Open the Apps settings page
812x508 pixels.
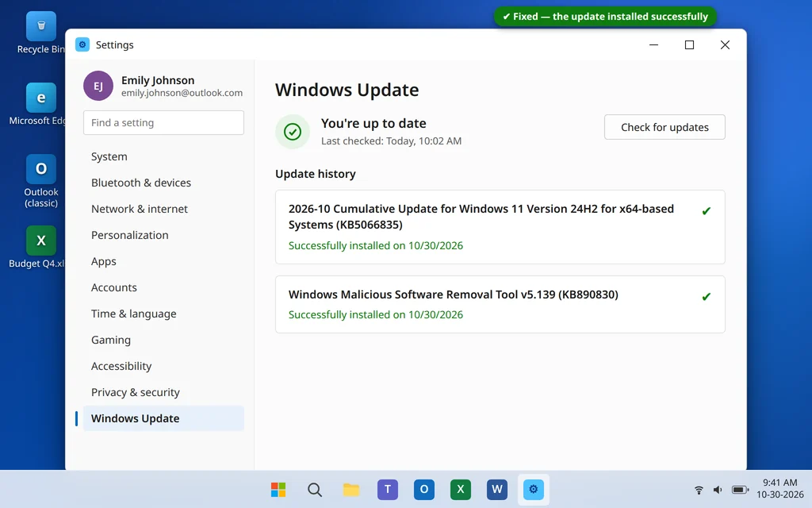[163, 261]
